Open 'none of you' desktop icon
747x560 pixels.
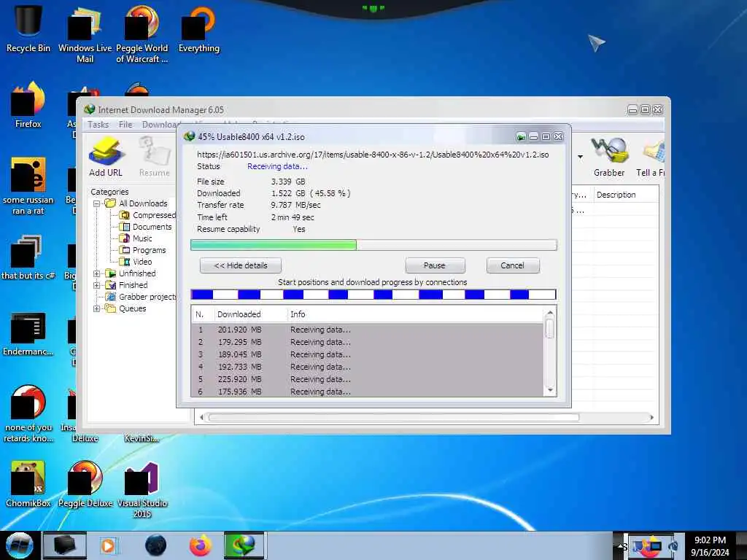pyautogui.click(x=28, y=413)
